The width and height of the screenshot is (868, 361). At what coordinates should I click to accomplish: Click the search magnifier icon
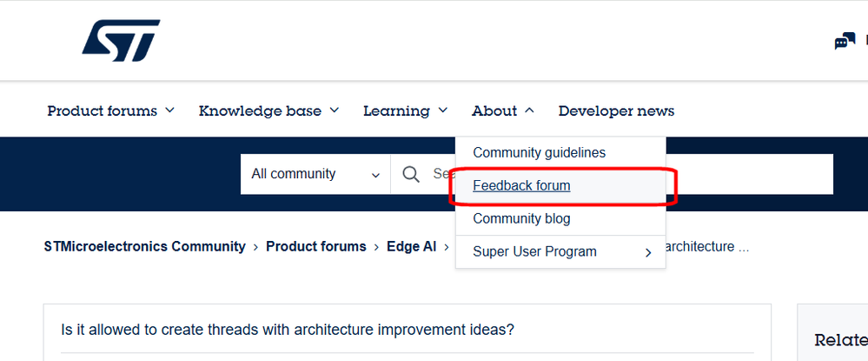412,175
